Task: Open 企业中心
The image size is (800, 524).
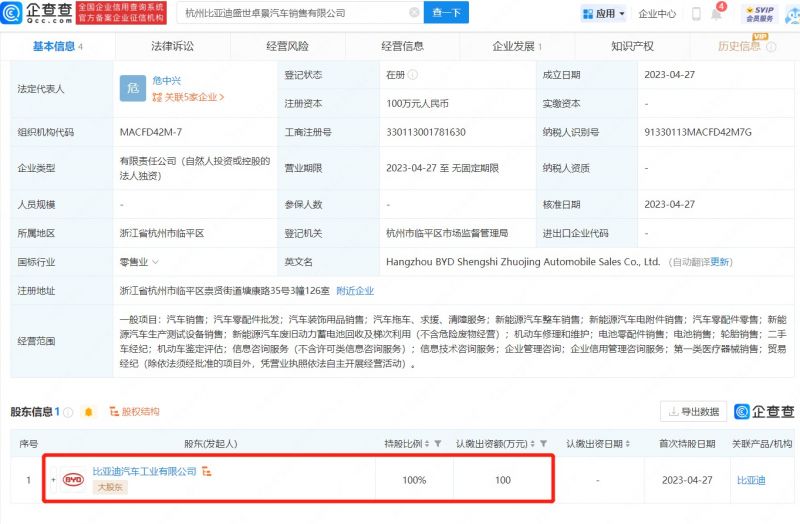Action: (657, 14)
